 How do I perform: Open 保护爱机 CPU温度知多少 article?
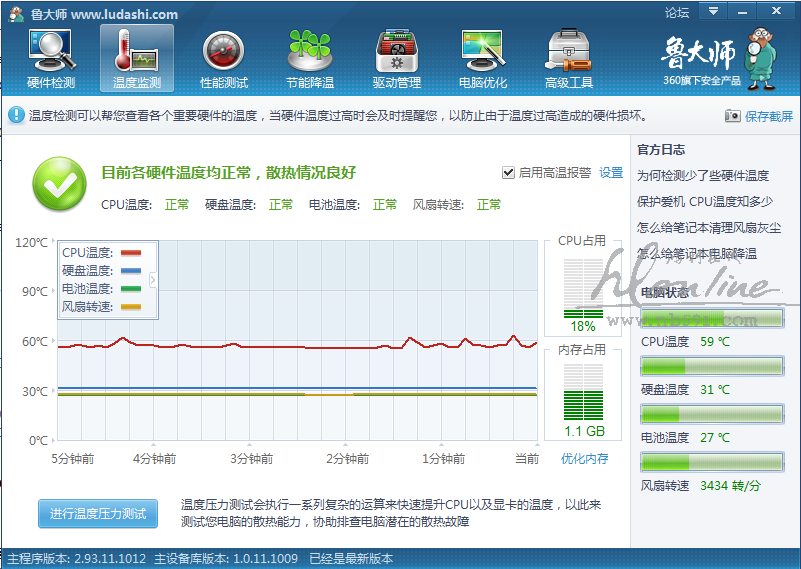tap(703, 201)
